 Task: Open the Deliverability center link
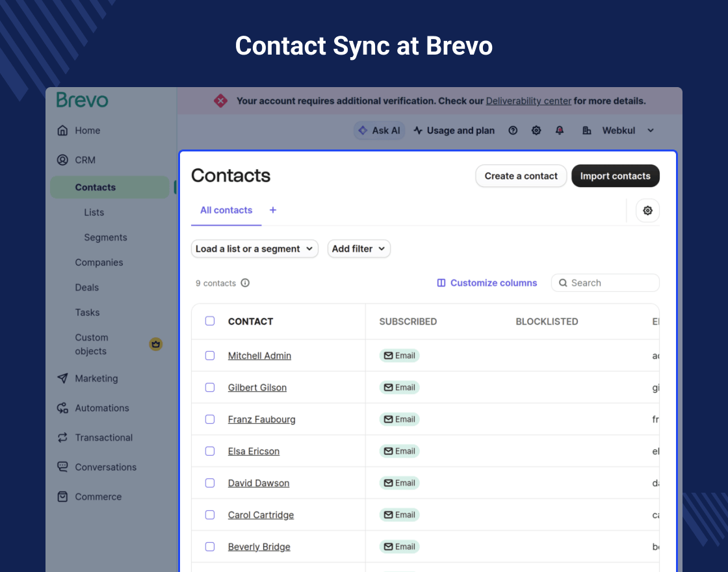click(x=528, y=101)
